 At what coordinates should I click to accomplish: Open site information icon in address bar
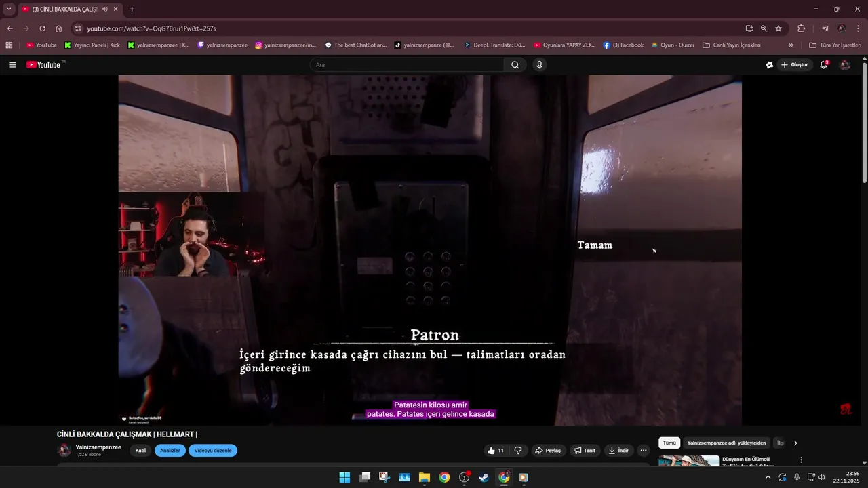point(78,28)
